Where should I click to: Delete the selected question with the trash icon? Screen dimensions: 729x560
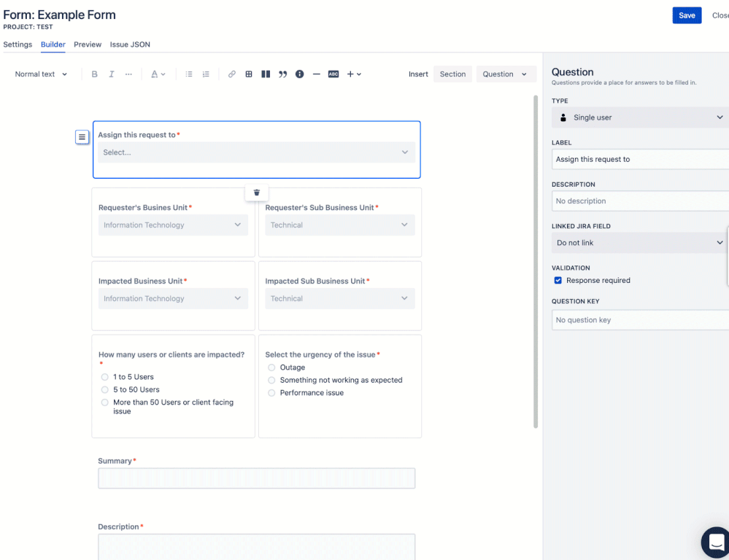coord(256,192)
